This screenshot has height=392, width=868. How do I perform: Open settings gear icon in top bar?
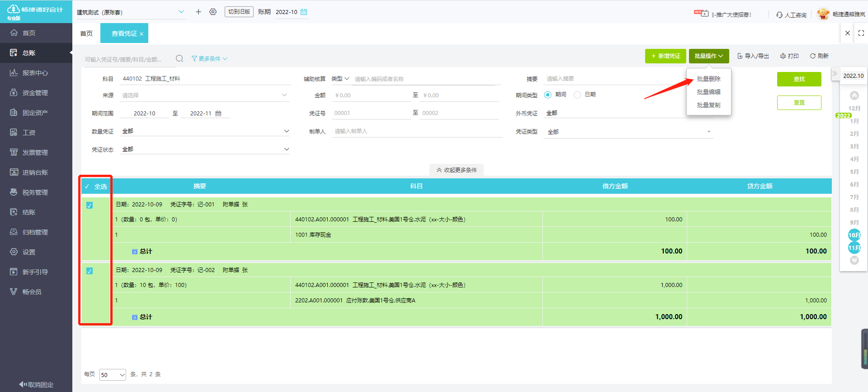pyautogui.click(x=213, y=12)
